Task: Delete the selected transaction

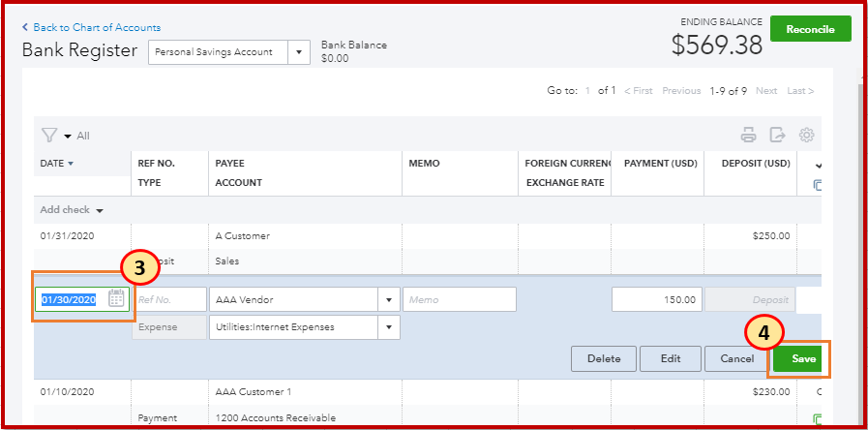Action: [603, 358]
